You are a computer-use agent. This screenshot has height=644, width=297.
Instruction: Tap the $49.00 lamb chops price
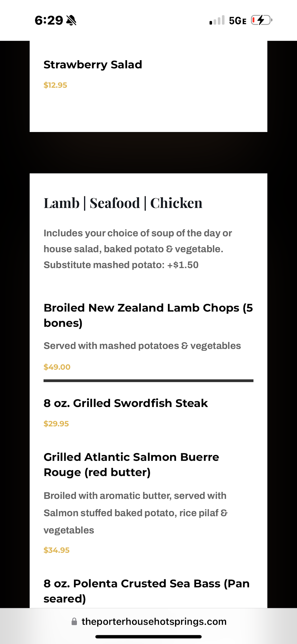click(57, 367)
